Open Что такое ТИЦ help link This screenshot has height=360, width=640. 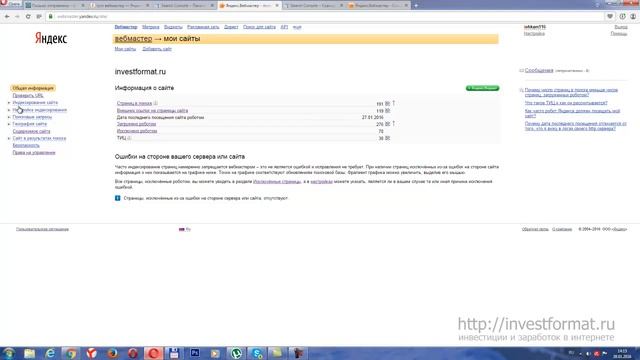tap(566, 103)
